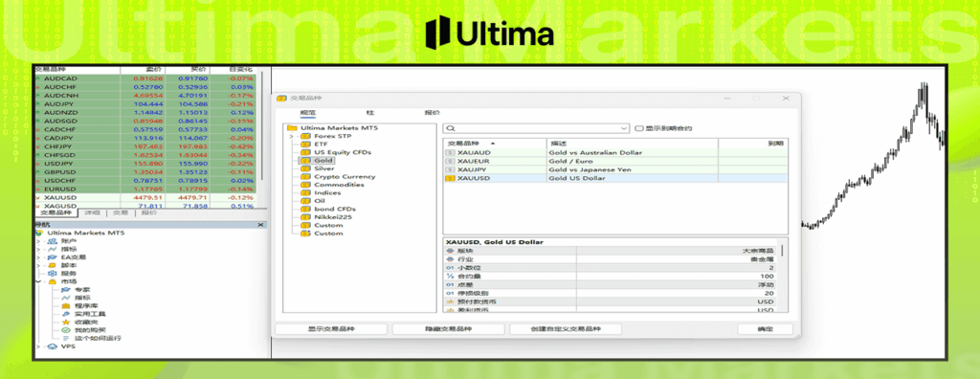Image resolution: width=980 pixels, height=379 pixels.
Task: Open the 报价 tab in symbols dialog
Action: click(432, 113)
